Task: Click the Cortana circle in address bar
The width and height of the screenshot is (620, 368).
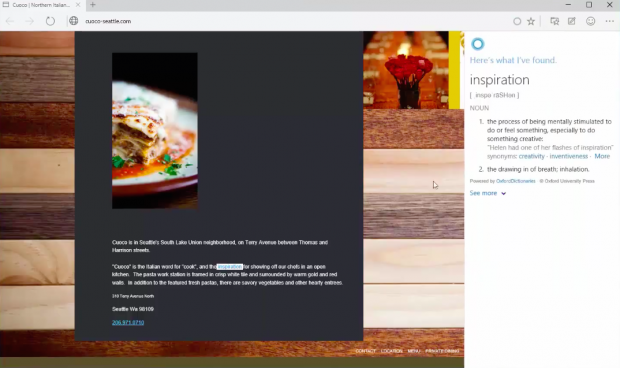Action: tap(517, 21)
